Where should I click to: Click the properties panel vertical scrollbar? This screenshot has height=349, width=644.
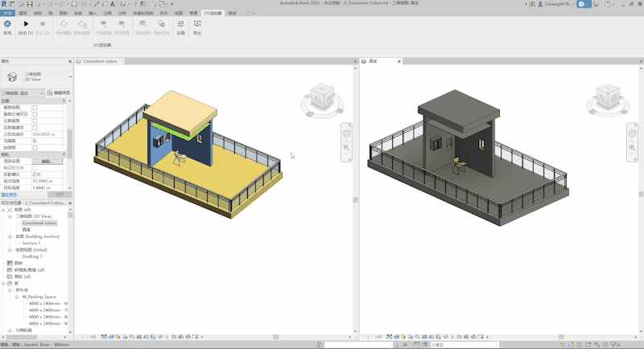69,145
